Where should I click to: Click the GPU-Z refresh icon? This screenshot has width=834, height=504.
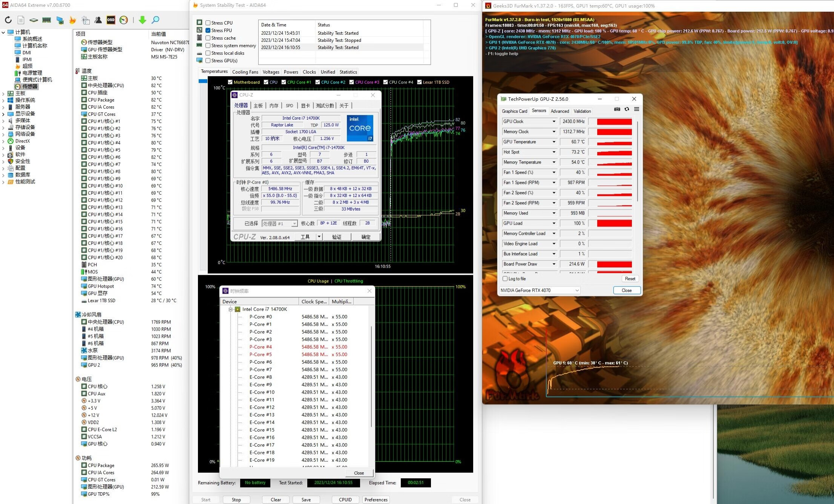coord(627,109)
